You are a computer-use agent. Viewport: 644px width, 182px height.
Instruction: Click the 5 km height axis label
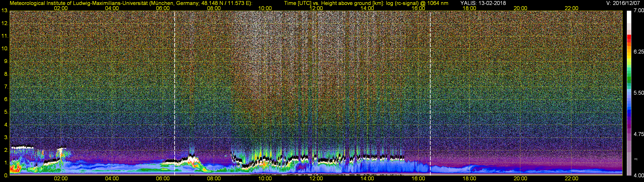point(6,112)
